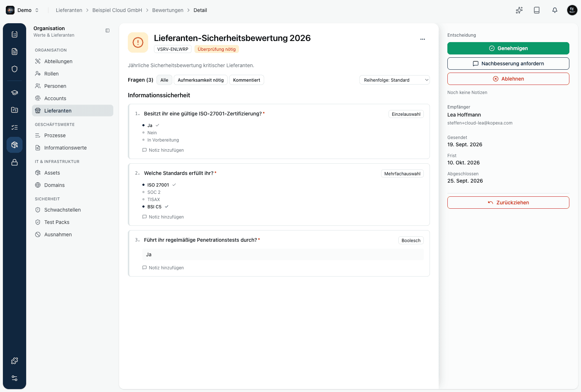Filter questions by 'Aufmerksamkeit nötig'
The width and height of the screenshot is (581, 392).
[x=201, y=80]
